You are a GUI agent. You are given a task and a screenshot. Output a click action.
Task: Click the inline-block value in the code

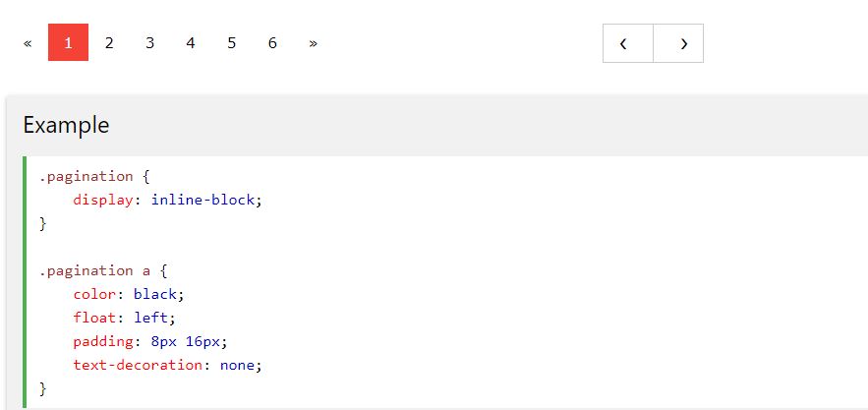[203, 200]
